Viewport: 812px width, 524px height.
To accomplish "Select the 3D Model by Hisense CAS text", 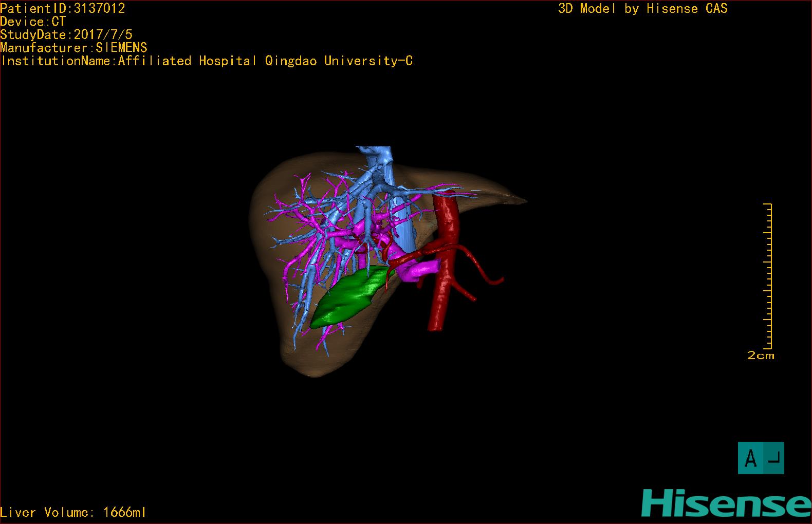I will pyautogui.click(x=643, y=9).
